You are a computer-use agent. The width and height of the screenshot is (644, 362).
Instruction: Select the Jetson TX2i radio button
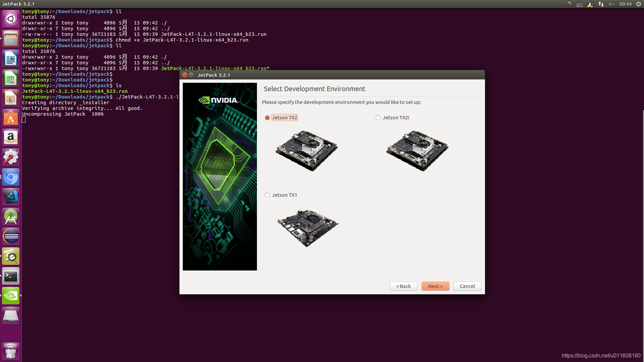(378, 118)
